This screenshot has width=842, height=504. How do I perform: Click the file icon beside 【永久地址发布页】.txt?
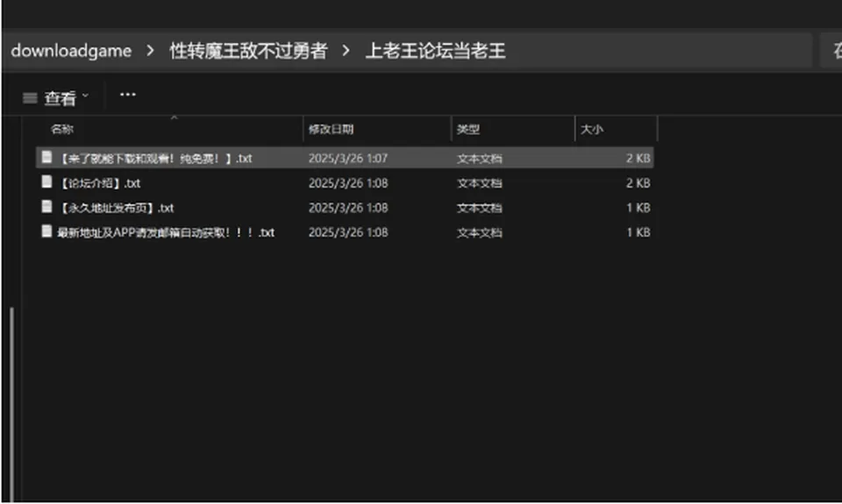[46, 207]
